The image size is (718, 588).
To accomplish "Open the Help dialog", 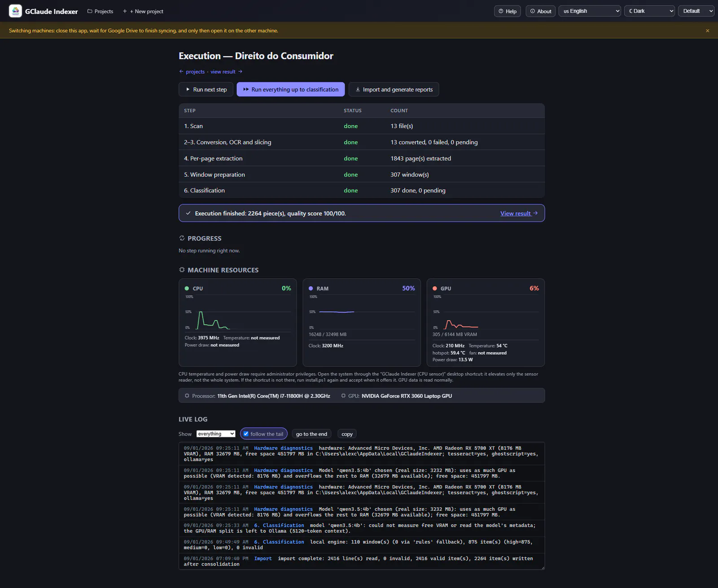I will pyautogui.click(x=508, y=11).
